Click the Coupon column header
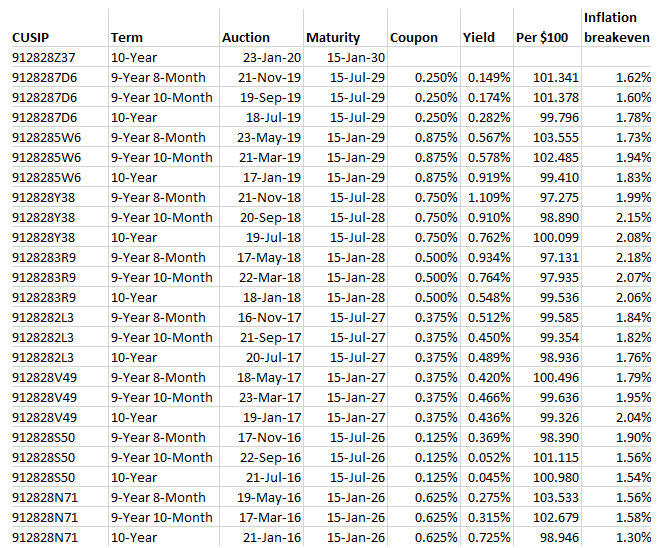The height and width of the screenshot is (548, 663). 414,37
